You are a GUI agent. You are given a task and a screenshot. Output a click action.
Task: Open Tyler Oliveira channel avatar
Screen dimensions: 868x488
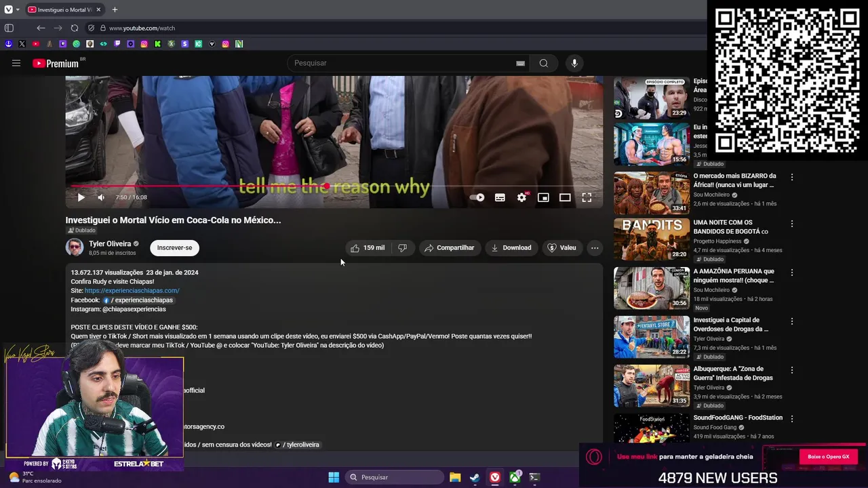coord(75,247)
